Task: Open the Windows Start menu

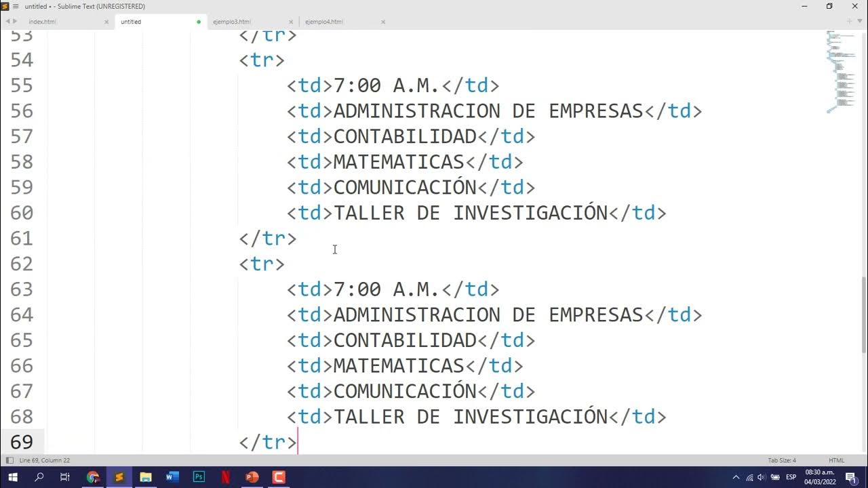Action: 12,477
